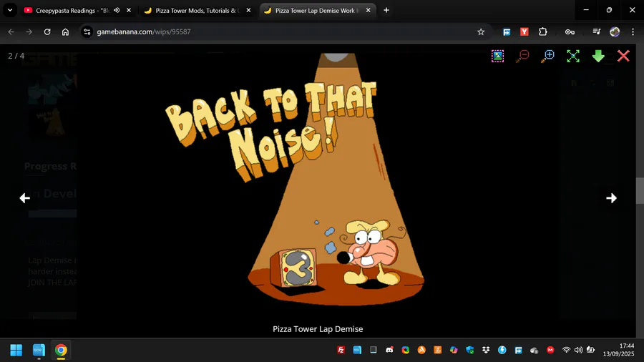Go to the next image
644x362 pixels.
click(611, 198)
